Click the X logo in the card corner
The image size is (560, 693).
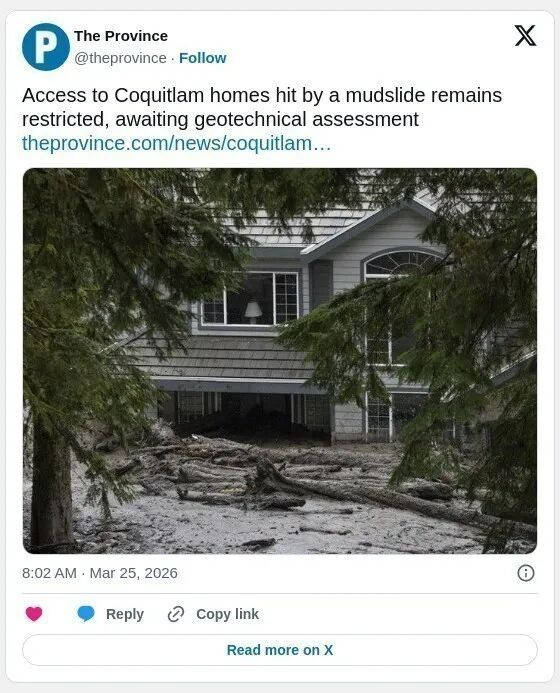click(525, 36)
